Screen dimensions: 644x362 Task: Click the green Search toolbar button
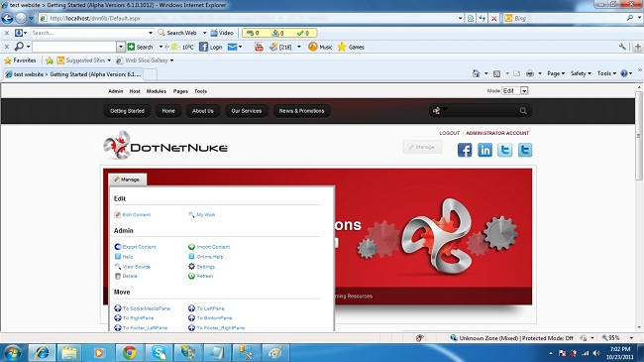tap(141, 47)
